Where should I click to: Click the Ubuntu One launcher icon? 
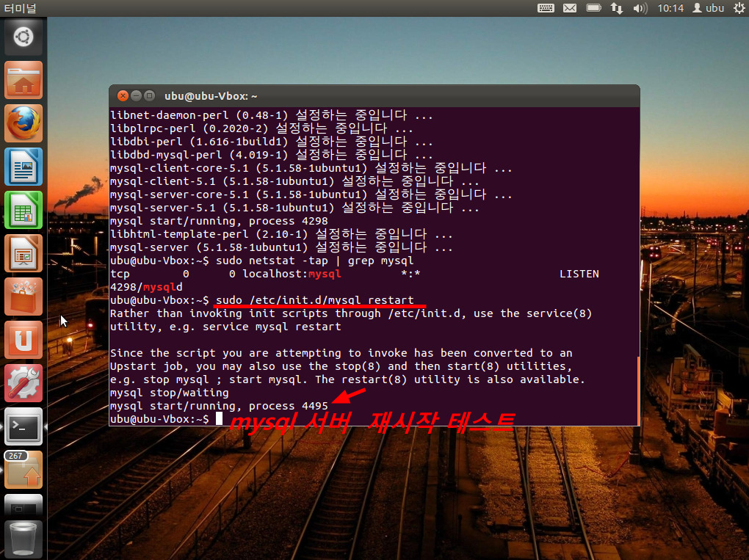point(24,339)
